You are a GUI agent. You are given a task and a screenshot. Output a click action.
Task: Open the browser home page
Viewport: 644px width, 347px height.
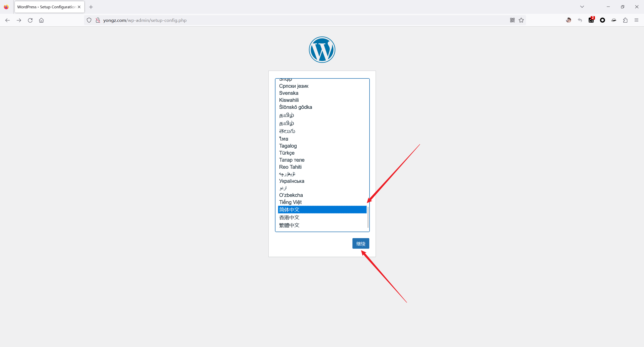click(42, 20)
